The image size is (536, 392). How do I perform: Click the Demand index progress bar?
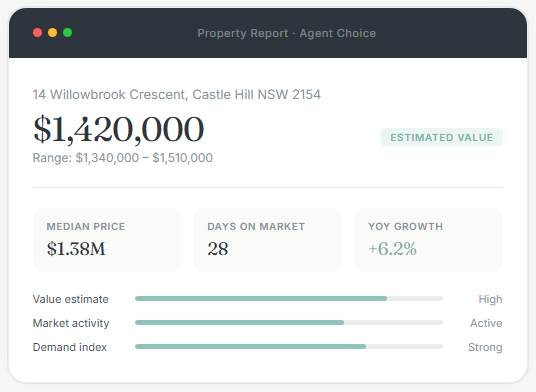289,347
